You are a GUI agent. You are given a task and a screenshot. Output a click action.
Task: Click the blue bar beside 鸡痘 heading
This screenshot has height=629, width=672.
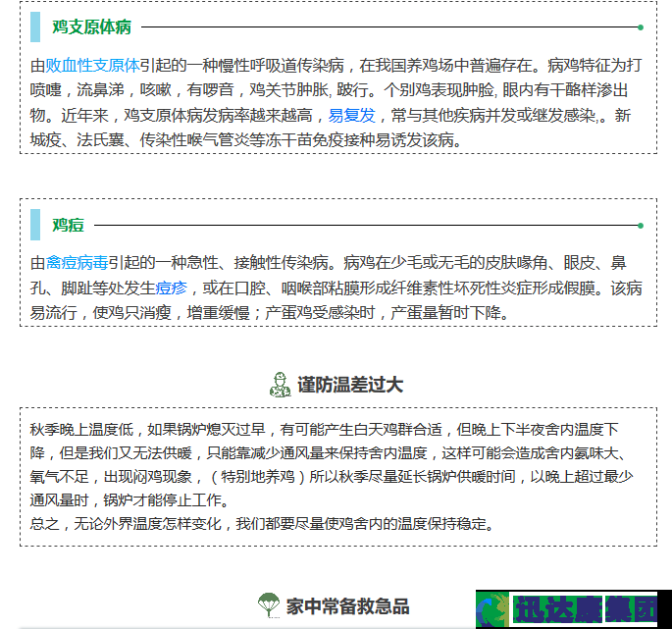35,225
